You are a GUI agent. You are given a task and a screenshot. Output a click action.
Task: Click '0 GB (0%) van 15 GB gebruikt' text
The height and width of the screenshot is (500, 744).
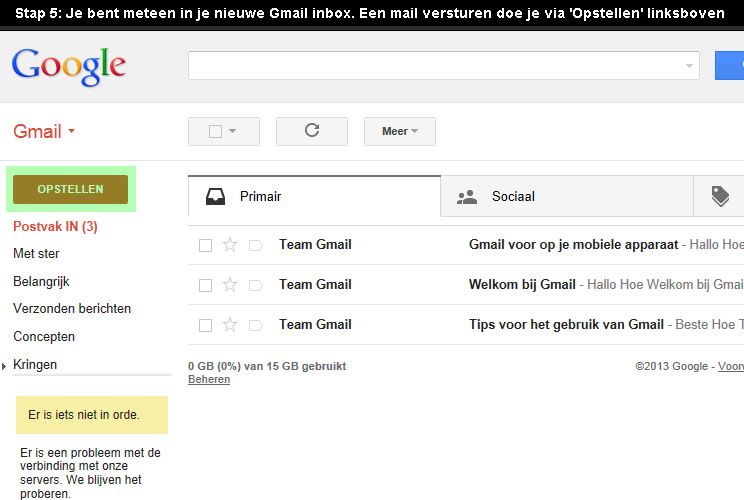267,366
